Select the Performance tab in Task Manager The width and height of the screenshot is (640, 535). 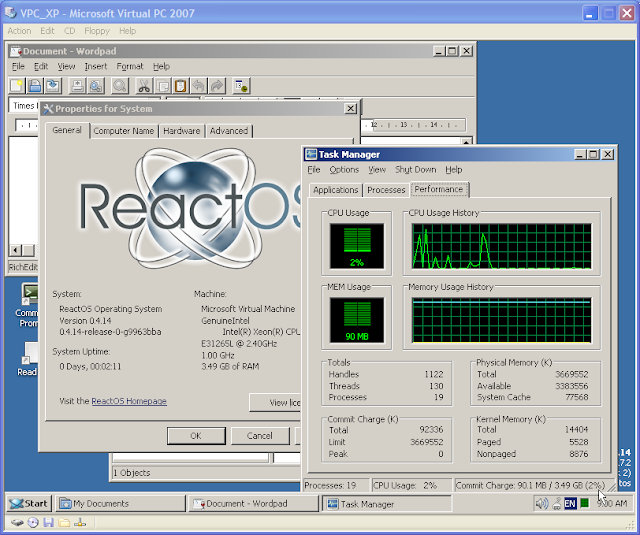(439, 189)
